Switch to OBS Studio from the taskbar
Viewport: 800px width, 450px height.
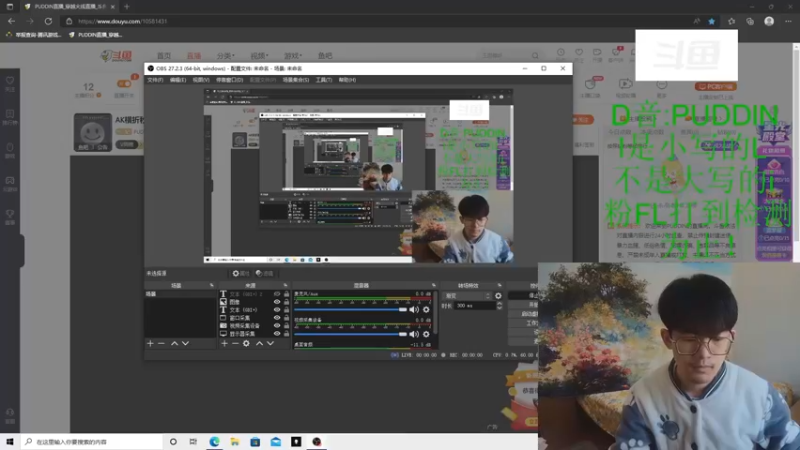point(317,442)
